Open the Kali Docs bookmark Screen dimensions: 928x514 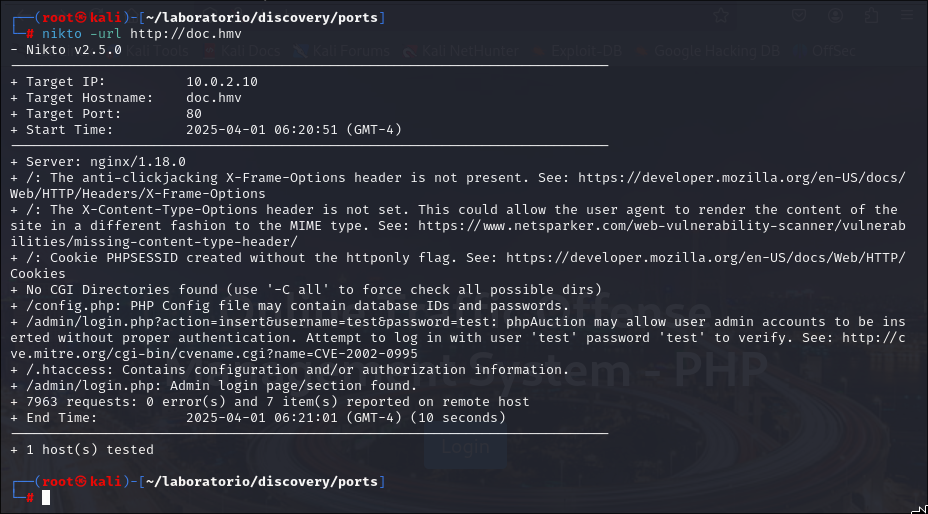point(241,52)
